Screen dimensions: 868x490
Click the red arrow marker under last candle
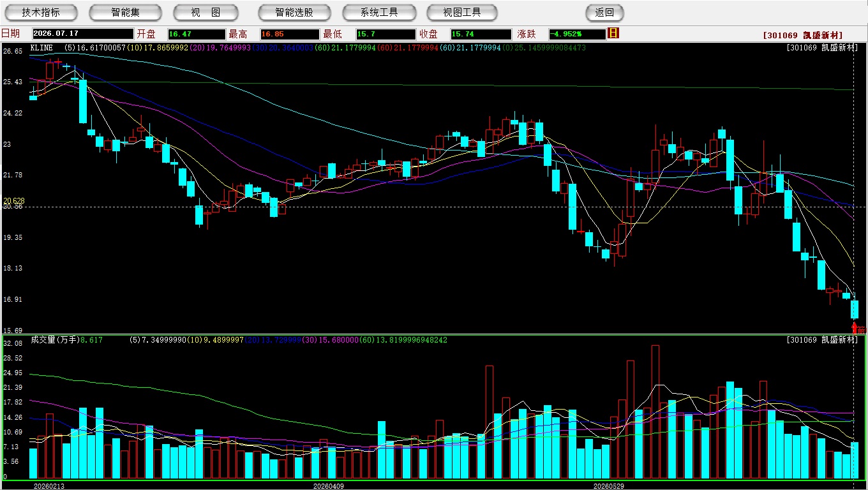point(855,328)
